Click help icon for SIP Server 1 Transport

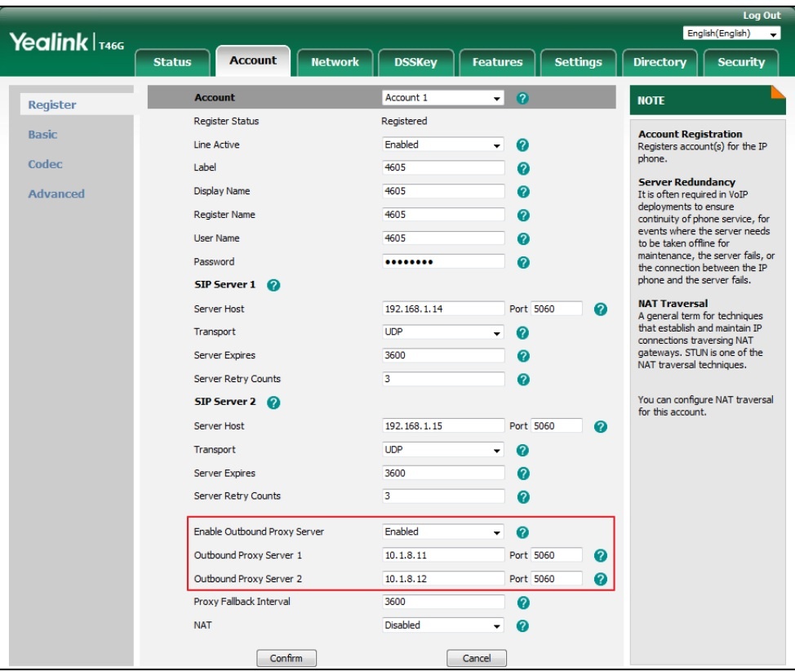(522, 332)
